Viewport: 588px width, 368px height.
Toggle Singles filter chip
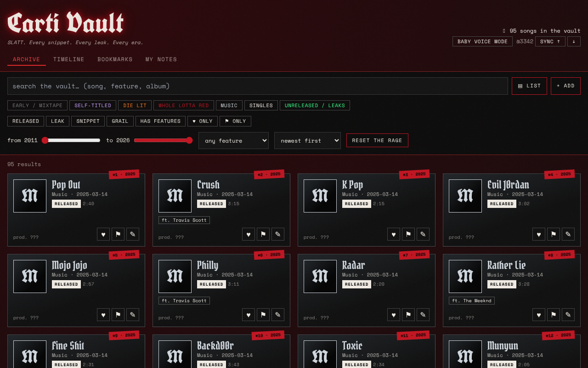(x=261, y=105)
